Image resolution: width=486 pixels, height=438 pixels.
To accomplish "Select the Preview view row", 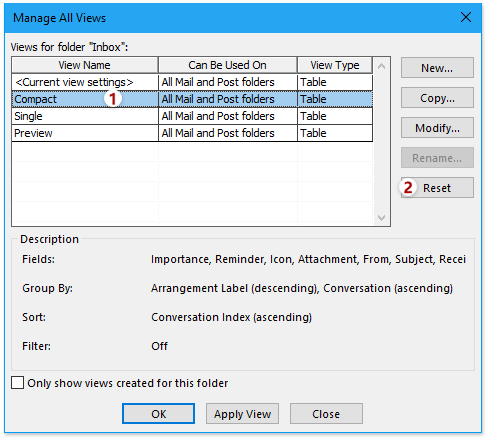I will 192,133.
